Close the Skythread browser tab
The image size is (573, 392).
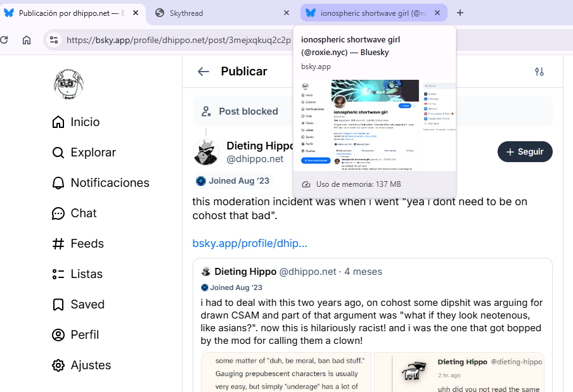click(x=286, y=13)
